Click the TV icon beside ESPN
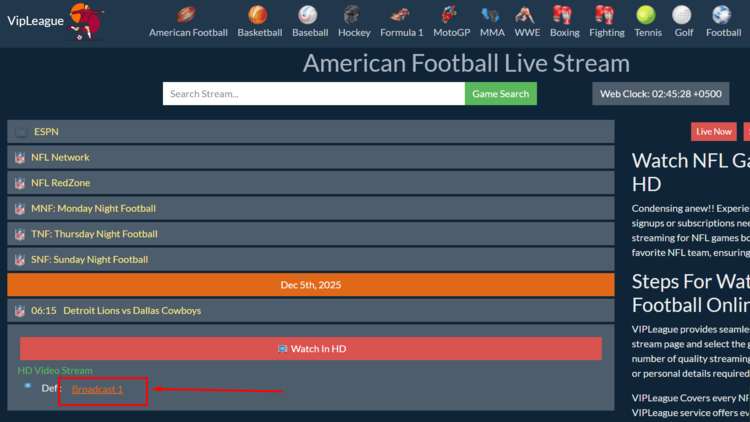Viewport: 750px width, 422px height. click(x=21, y=132)
